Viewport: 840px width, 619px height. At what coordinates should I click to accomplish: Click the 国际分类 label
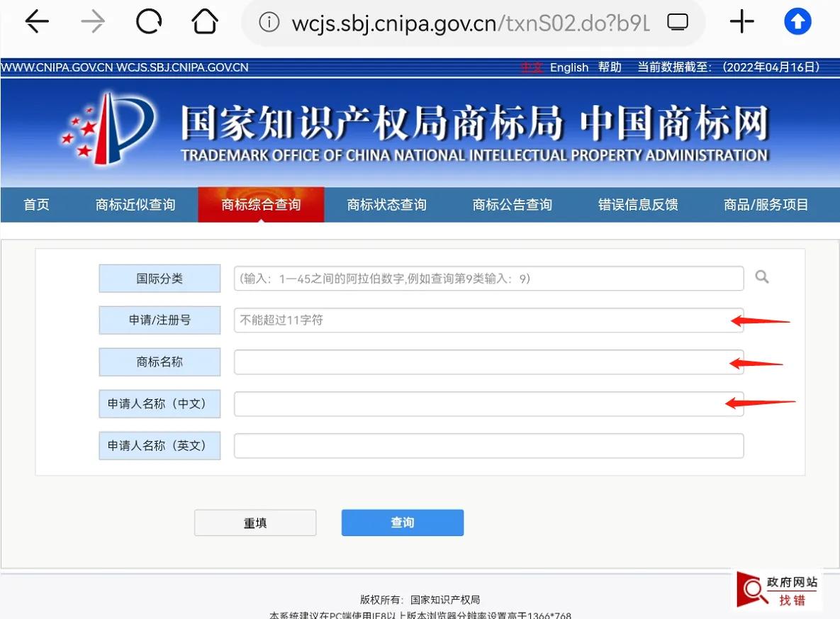(x=159, y=278)
